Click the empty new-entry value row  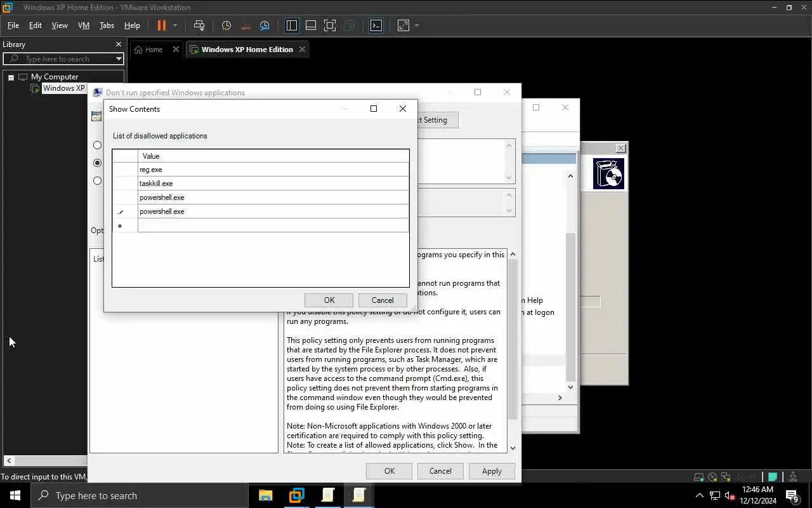coord(273,225)
